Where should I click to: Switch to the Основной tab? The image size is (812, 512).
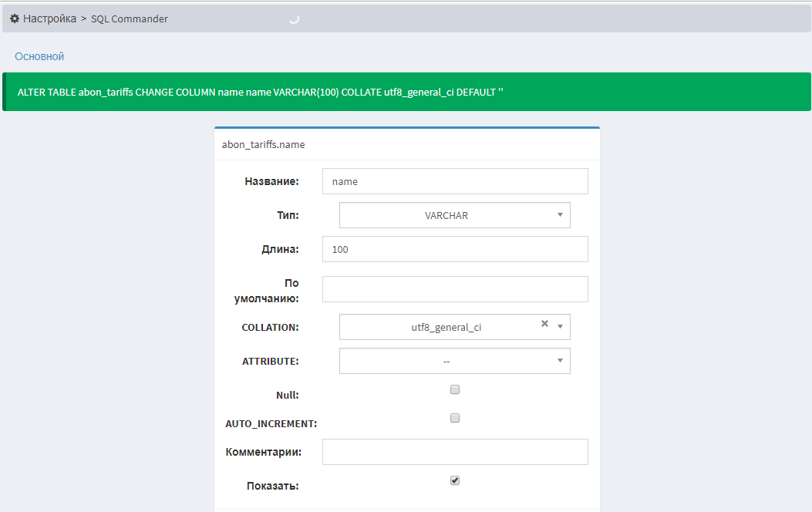tap(39, 56)
